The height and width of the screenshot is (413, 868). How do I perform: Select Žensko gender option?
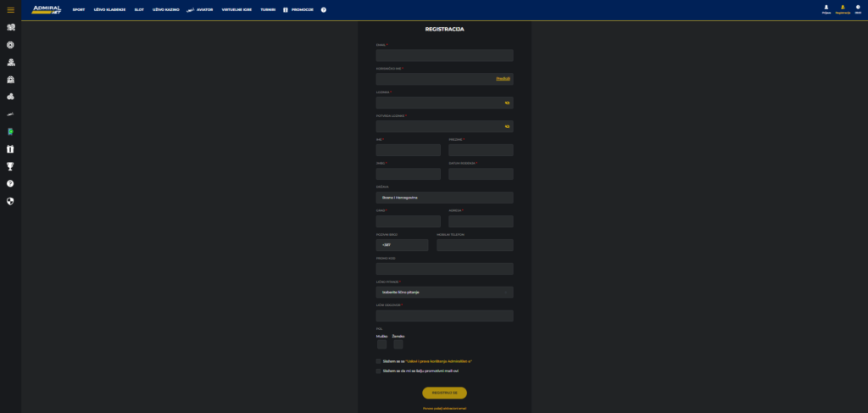coord(398,344)
